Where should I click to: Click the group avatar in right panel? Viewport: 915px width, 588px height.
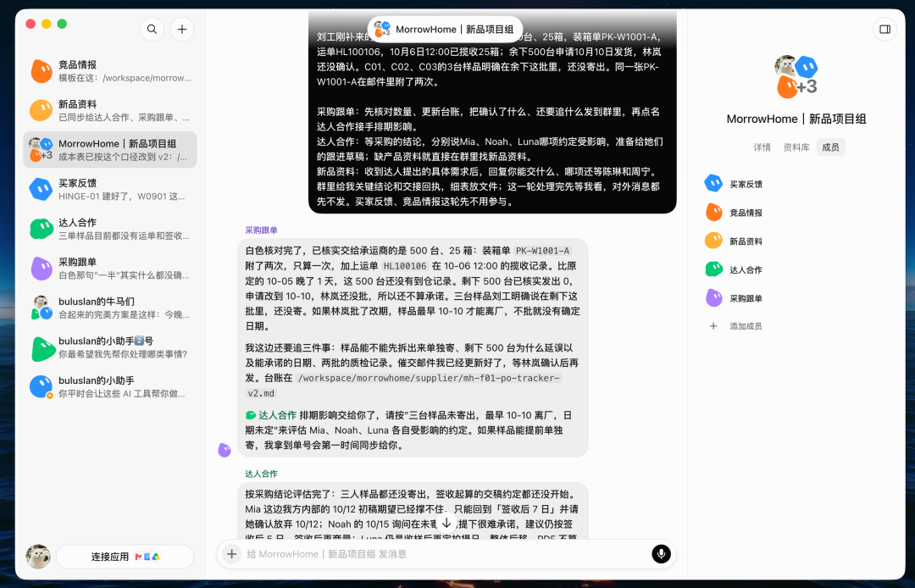click(796, 76)
